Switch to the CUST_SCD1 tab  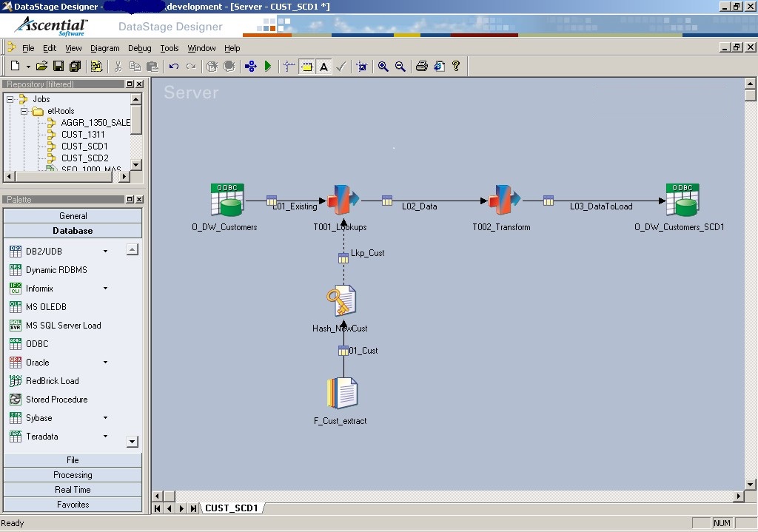click(230, 508)
